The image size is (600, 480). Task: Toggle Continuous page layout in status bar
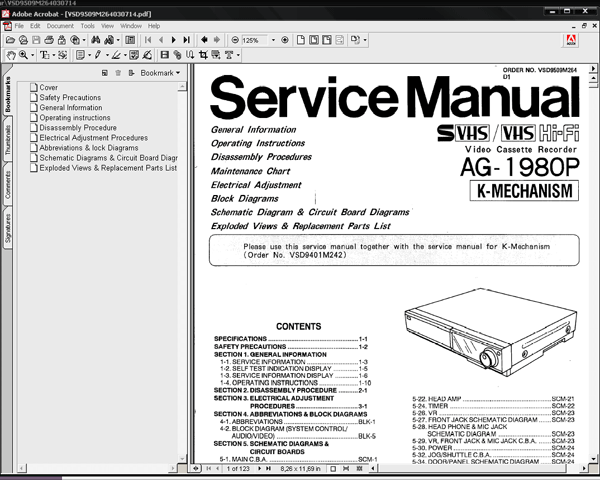coord(346,469)
